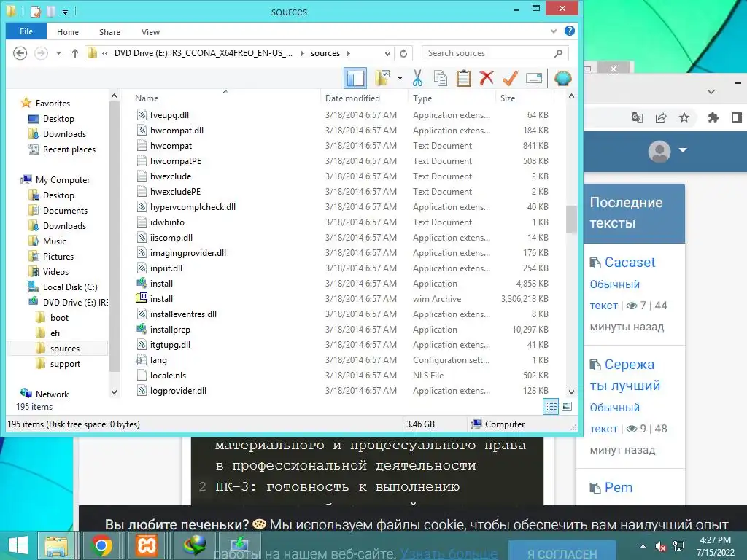The height and width of the screenshot is (560, 747).
Task: Click the Search sources field
Action: (495, 53)
